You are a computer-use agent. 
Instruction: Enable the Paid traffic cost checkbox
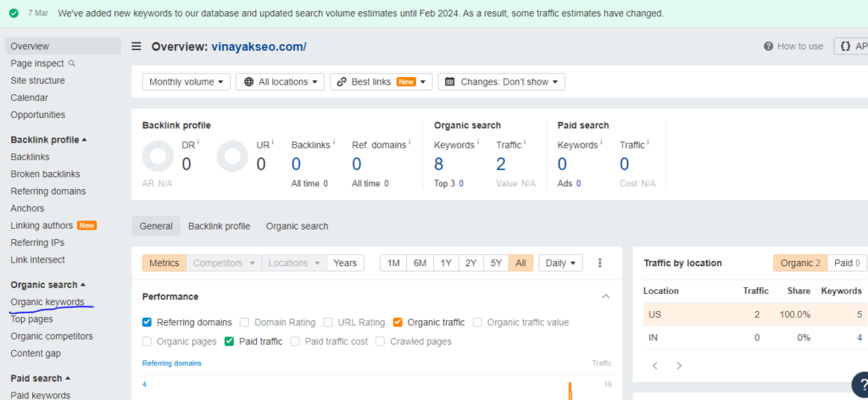295,342
